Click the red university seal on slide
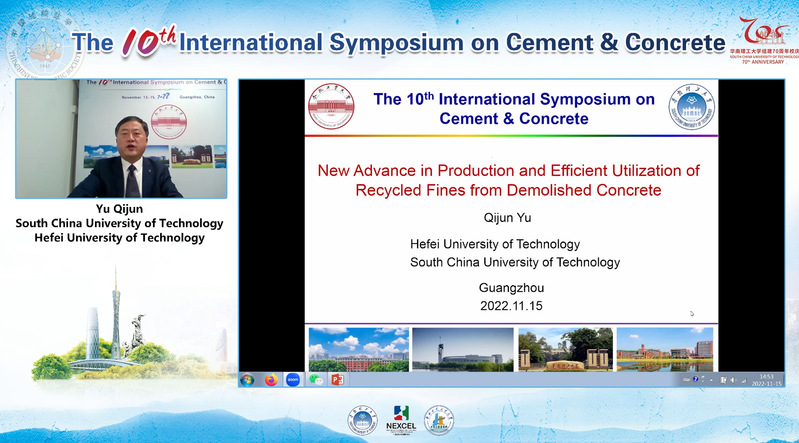The width and height of the screenshot is (799, 443). (331, 106)
